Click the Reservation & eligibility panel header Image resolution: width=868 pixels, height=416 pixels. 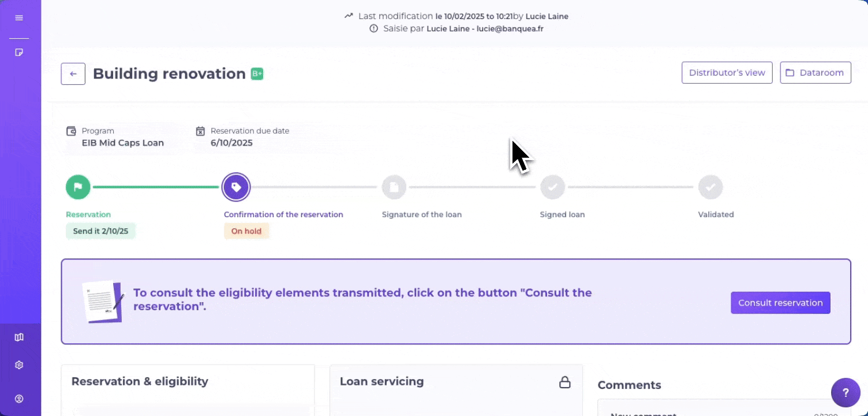140,381
